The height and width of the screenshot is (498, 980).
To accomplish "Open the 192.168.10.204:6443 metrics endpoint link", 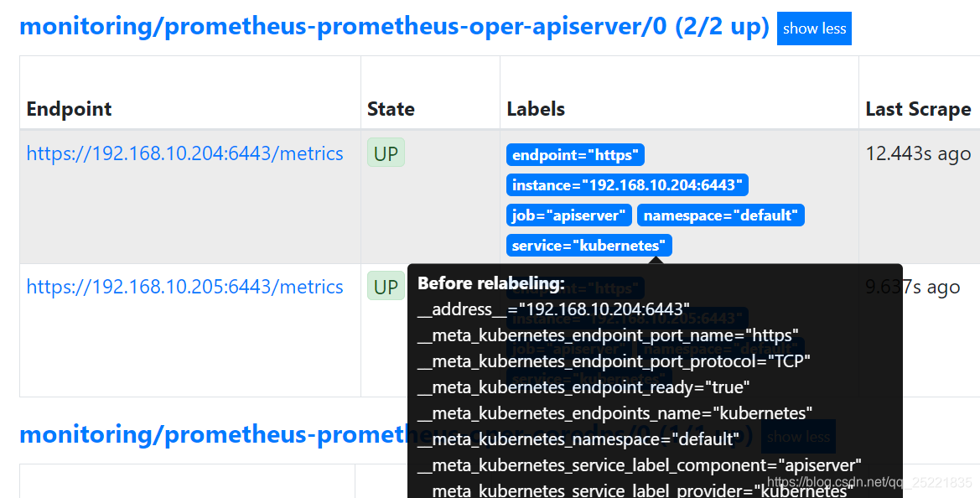I will (x=184, y=153).
